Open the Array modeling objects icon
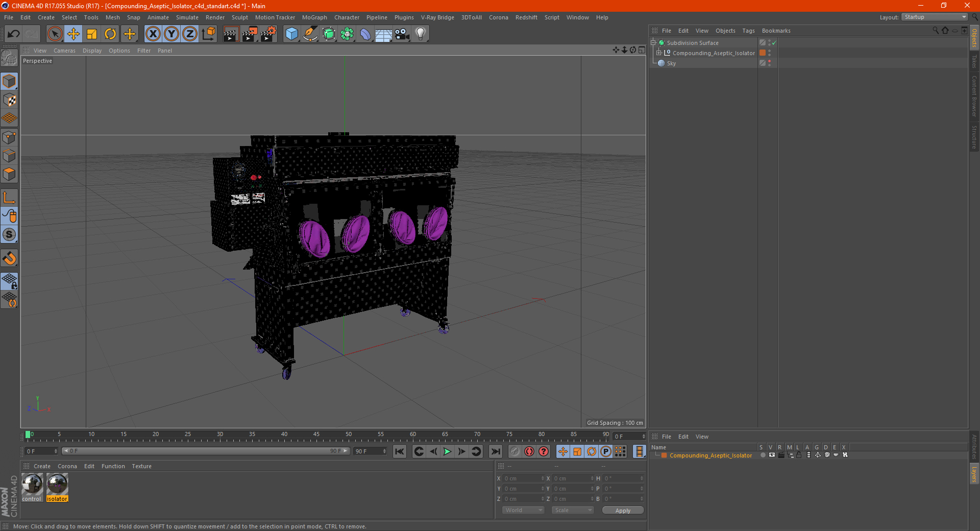Image resolution: width=980 pixels, height=531 pixels. 347,34
